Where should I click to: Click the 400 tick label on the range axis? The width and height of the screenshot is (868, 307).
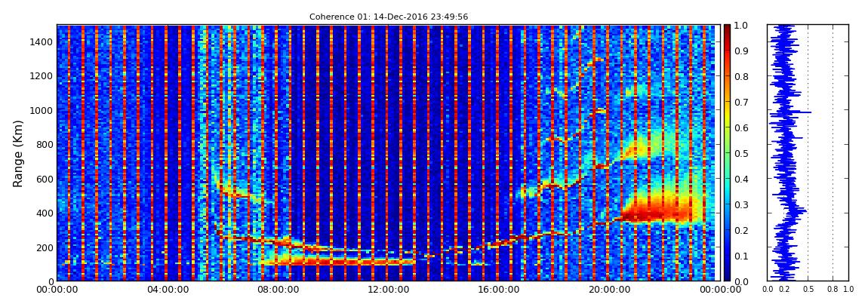pos(45,213)
